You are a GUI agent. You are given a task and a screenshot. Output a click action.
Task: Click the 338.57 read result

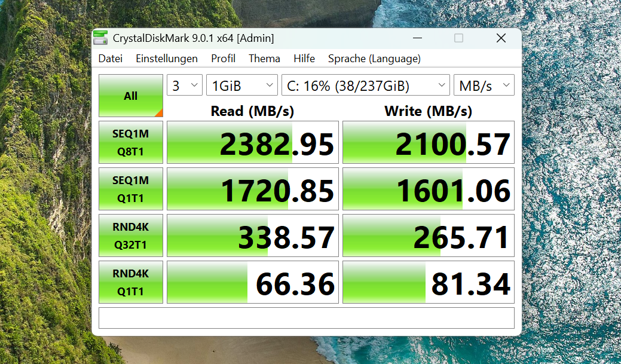click(x=253, y=235)
